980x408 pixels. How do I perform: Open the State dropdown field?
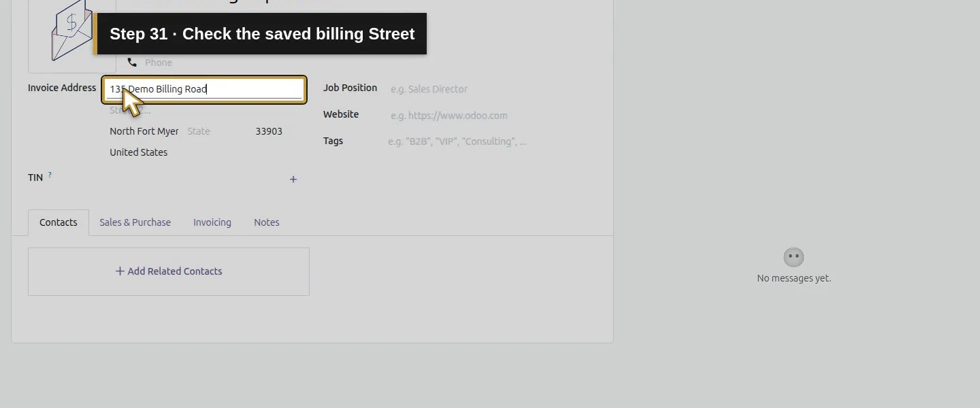pyautogui.click(x=217, y=131)
